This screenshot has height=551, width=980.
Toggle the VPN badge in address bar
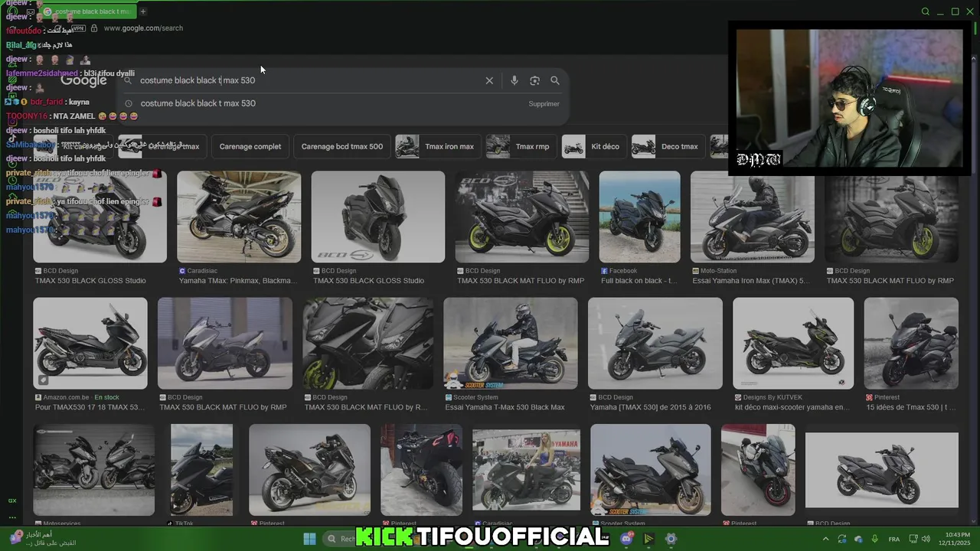point(77,28)
